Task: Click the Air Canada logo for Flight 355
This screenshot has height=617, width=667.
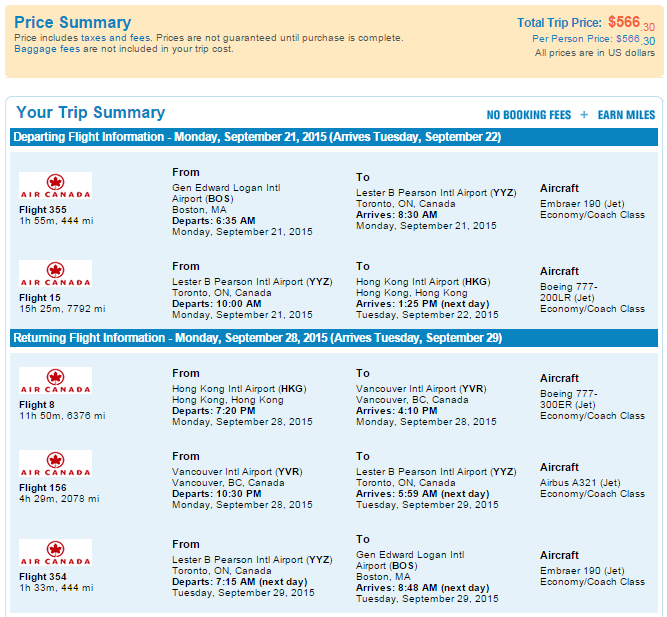Action: 55,186
